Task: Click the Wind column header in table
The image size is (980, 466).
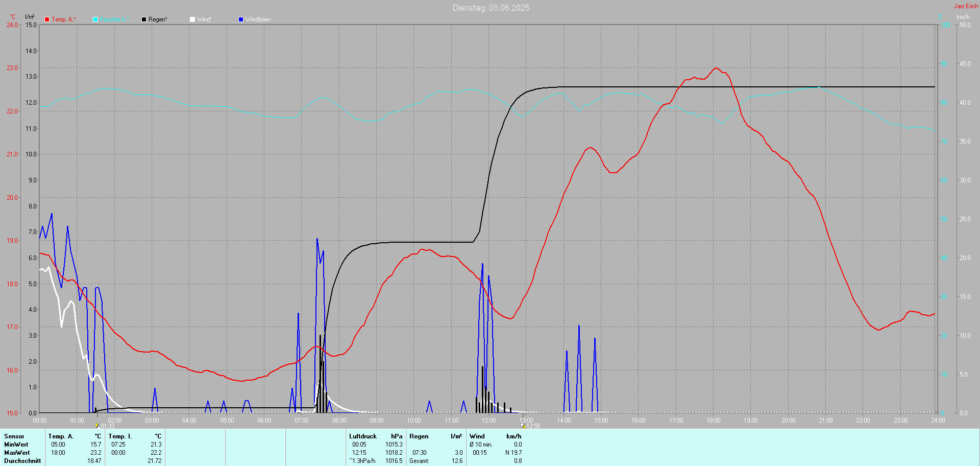Action: pos(477,436)
